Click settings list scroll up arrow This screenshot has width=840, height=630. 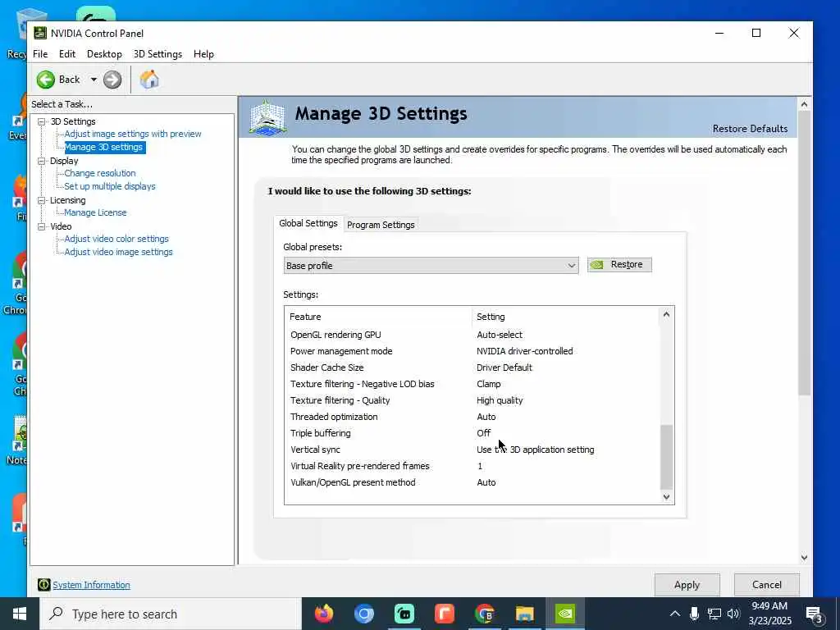tap(666, 314)
